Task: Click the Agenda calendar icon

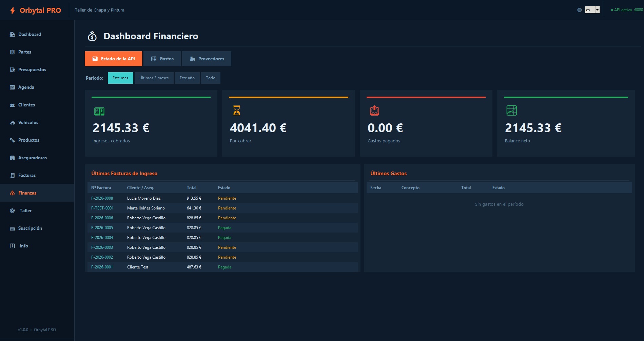Action: [x=13, y=87]
